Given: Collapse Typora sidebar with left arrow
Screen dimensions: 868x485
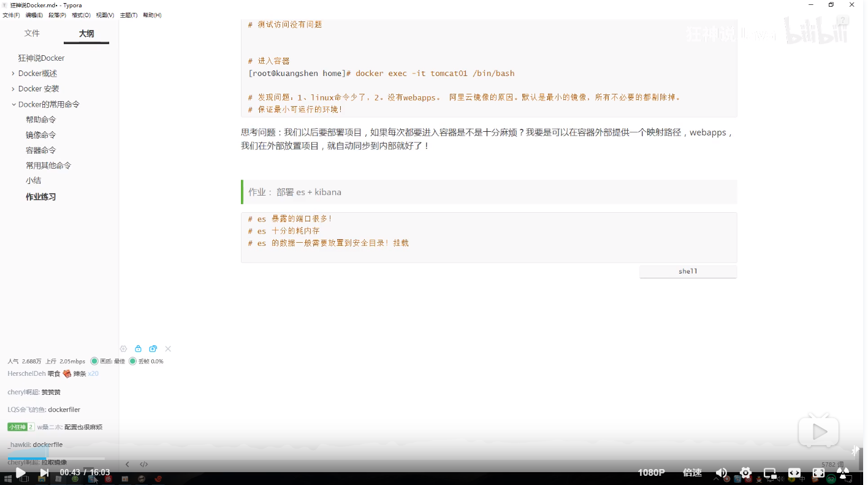Looking at the screenshot, I should 128,464.
